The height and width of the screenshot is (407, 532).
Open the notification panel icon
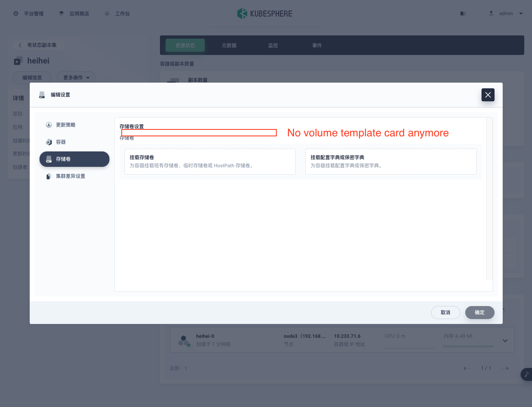pyautogui.click(x=463, y=13)
